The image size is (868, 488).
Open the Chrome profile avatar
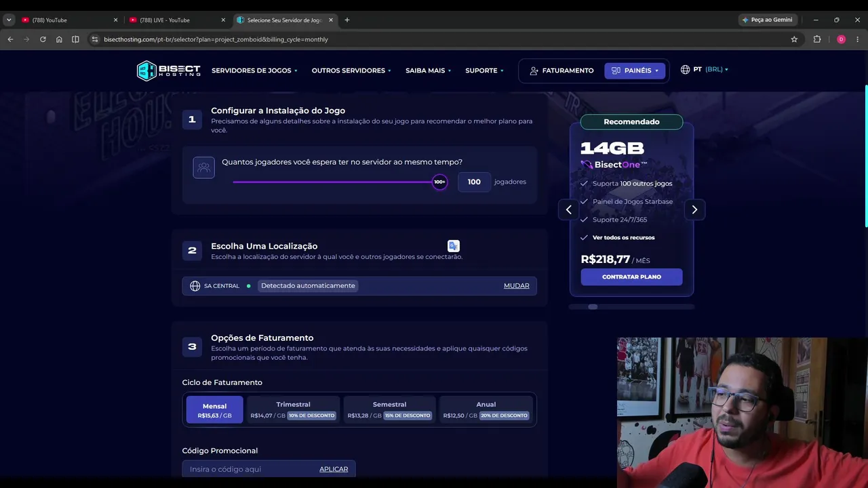(x=841, y=39)
